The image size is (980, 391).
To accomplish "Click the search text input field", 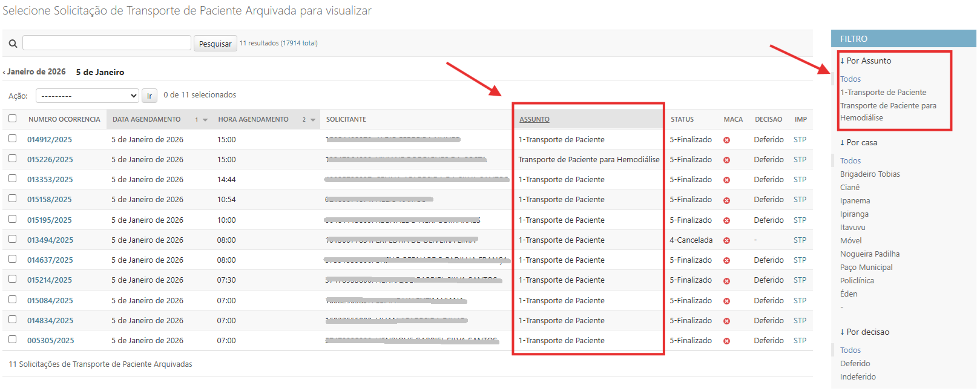I will pos(107,43).
